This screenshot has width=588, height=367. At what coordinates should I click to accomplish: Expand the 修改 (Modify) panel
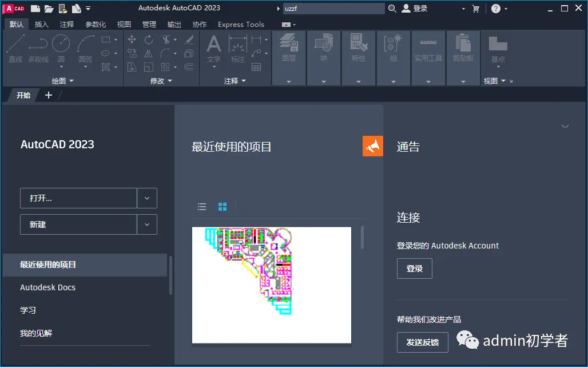pyautogui.click(x=161, y=81)
